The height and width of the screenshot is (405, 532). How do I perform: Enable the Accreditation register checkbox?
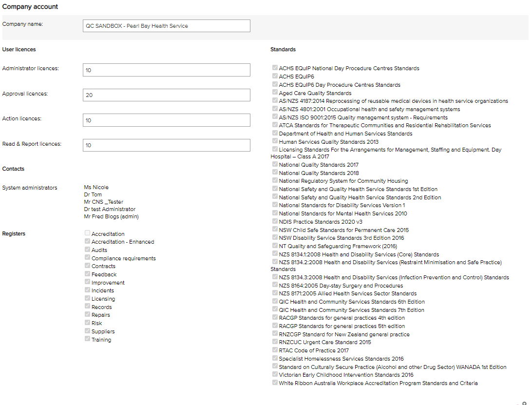(x=87, y=234)
